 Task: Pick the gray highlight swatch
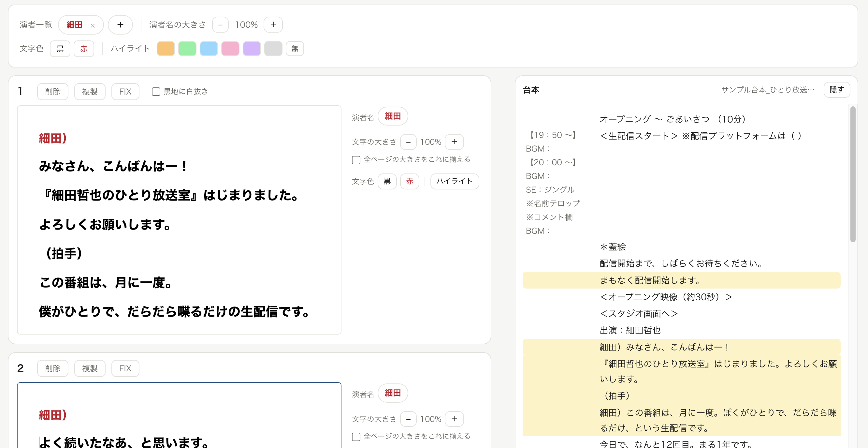coord(273,49)
